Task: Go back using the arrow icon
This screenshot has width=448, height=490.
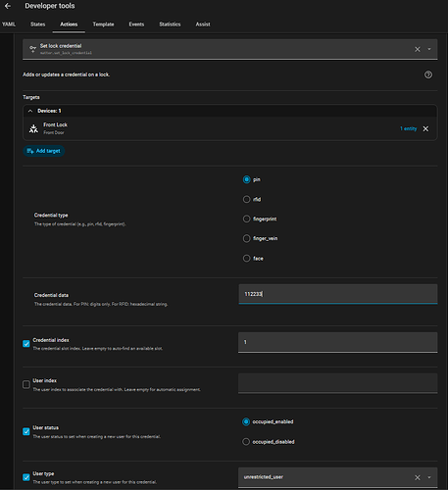Action: pyautogui.click(x=8, y=6)
